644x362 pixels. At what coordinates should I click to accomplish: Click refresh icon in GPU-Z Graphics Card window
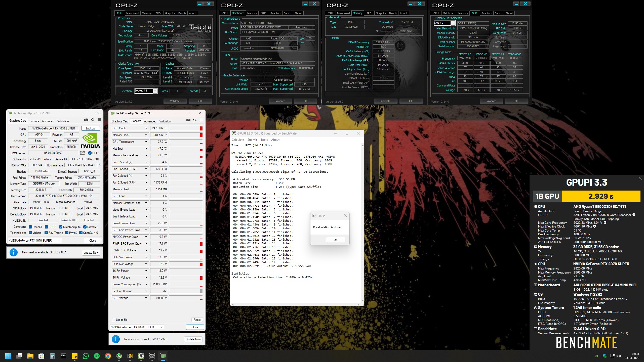pos(93,120)
